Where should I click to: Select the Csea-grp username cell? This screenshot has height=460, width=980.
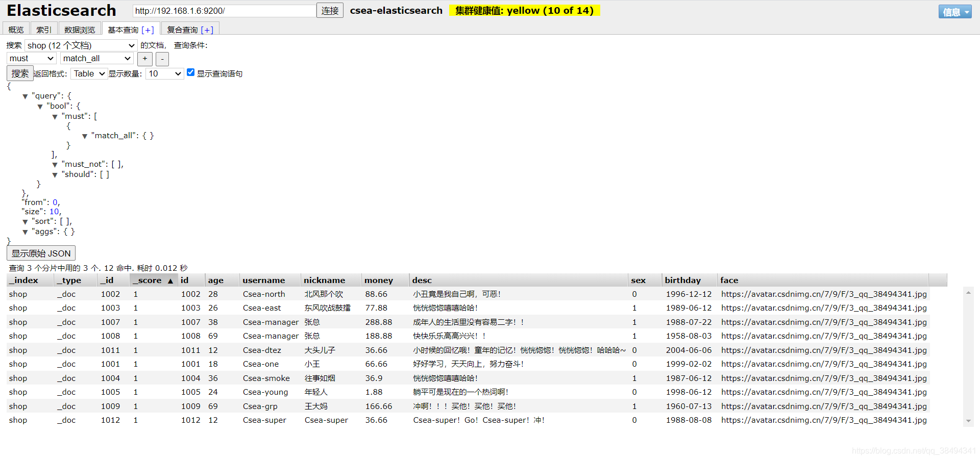(260, 406)
